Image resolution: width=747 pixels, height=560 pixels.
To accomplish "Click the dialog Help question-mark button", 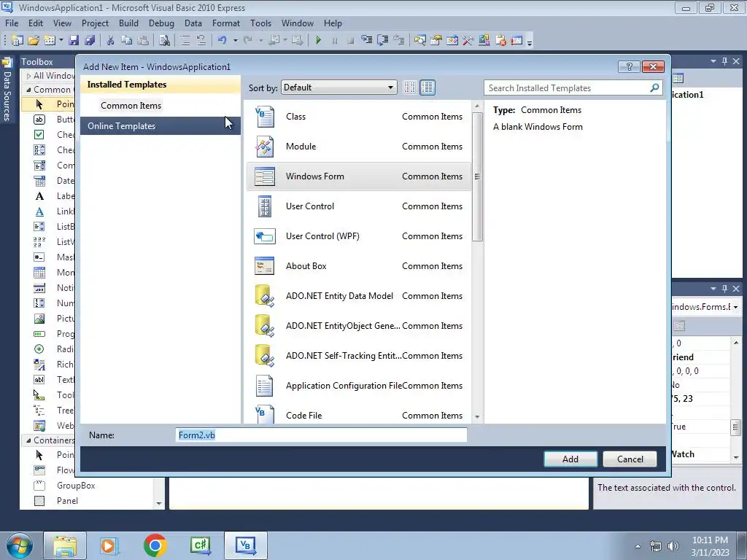I will (x=629, y=66).
